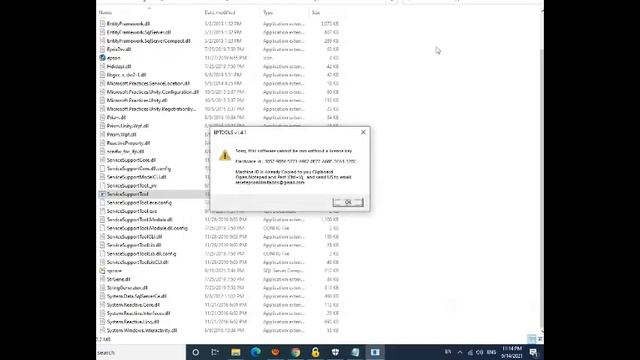Select the System.Reactive.Core.dll file
The image size is (640, 360).
click(133, 305)
